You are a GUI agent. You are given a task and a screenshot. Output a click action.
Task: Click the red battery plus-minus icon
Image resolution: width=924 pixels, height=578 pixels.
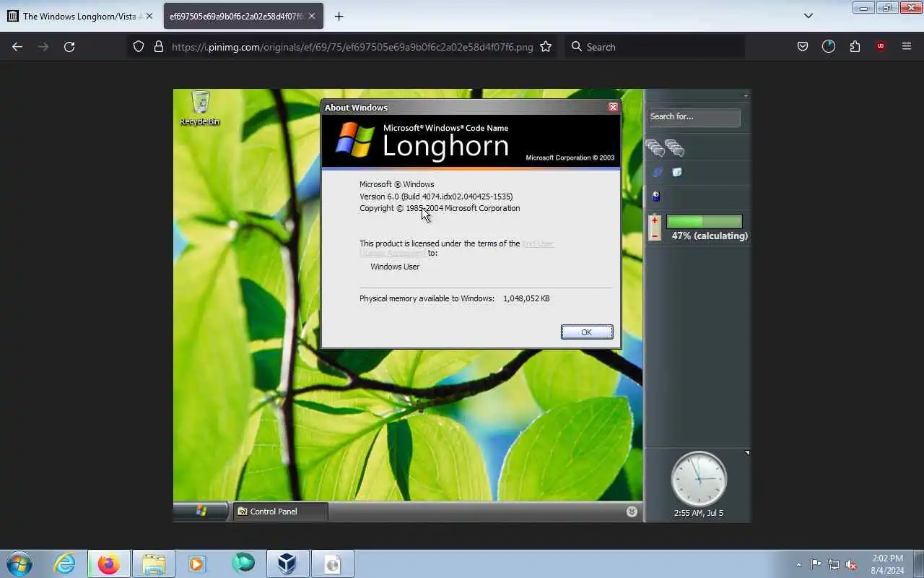tap(655, 228)
